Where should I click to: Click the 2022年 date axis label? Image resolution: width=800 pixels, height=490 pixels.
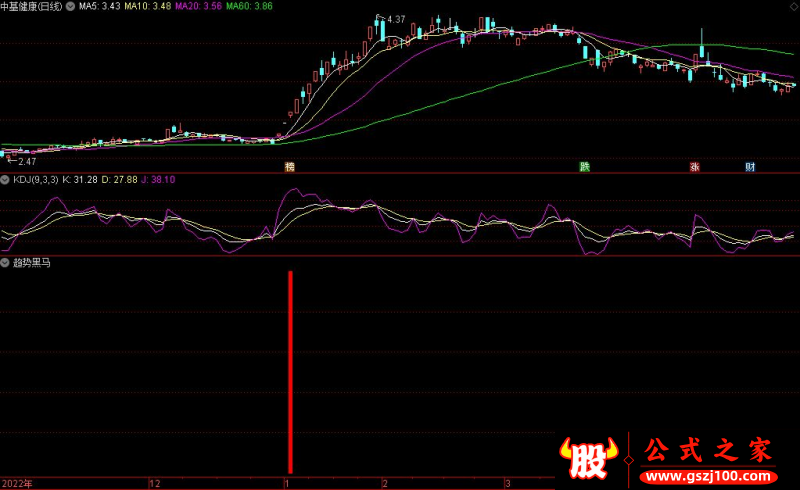click(17, 483)
